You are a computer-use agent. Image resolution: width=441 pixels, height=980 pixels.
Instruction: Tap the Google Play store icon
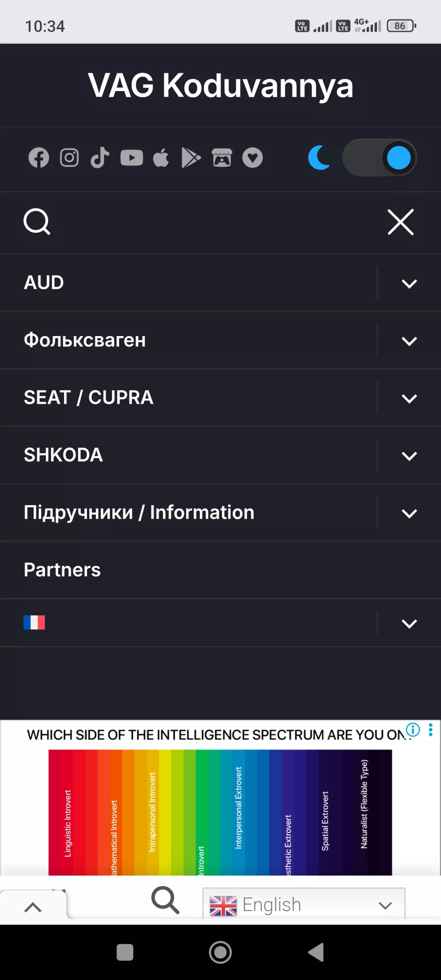pyautogui.click(x=191, y=157)
